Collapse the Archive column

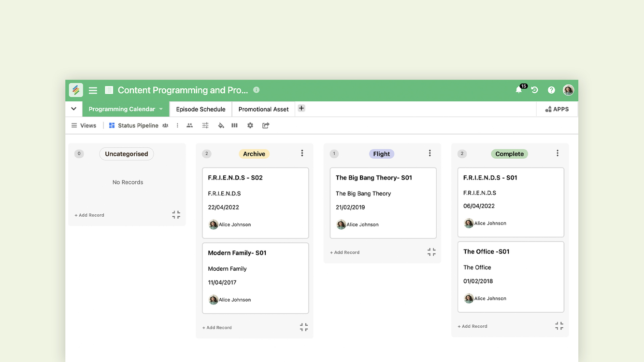303,327
